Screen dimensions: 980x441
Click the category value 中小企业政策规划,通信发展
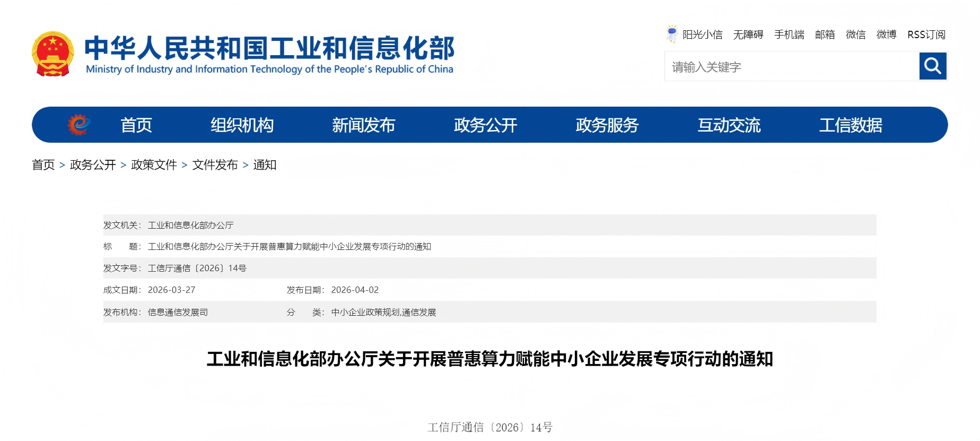(383, 313)
